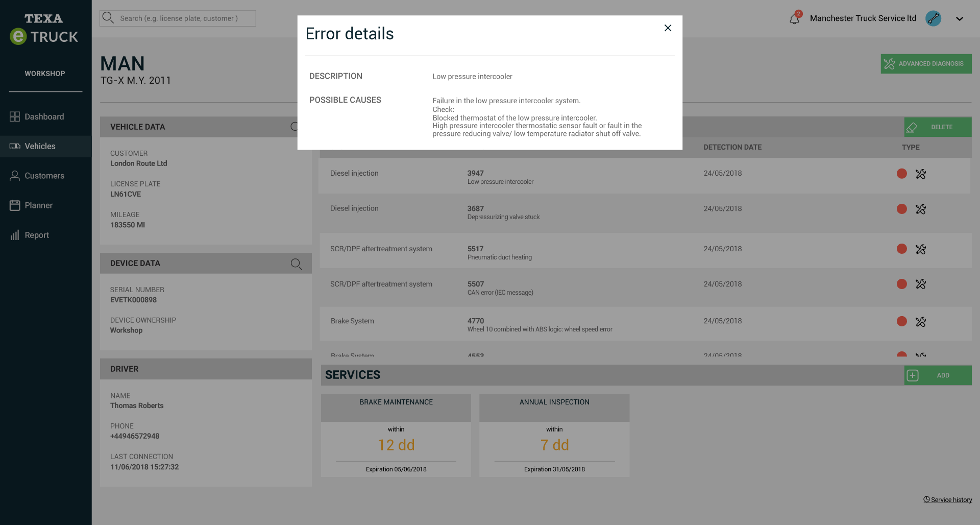The width and height of the screenshot is (980, 525).
Task: Click red status dot for error 5507
Action: click(902, 284)
